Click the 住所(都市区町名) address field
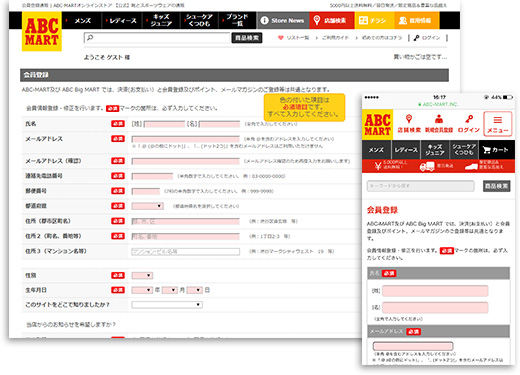This screenshot has height=375, width=520. click(x=186, y=221)
